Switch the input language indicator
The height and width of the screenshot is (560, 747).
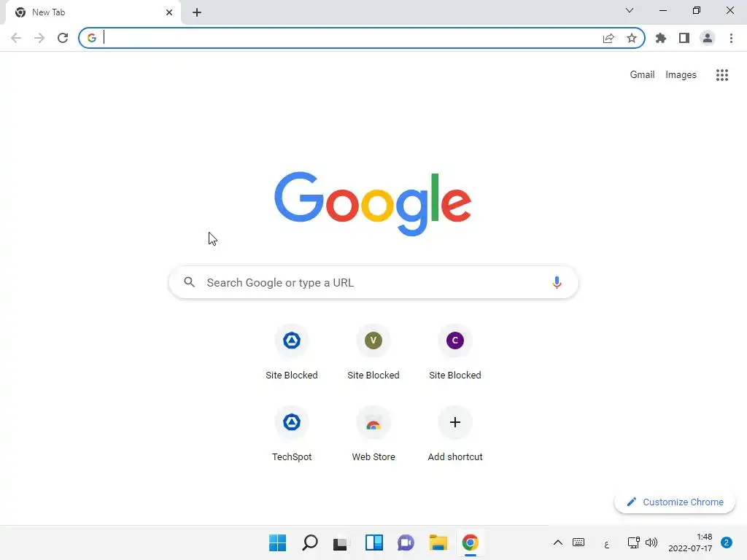(x=606, y=544)
